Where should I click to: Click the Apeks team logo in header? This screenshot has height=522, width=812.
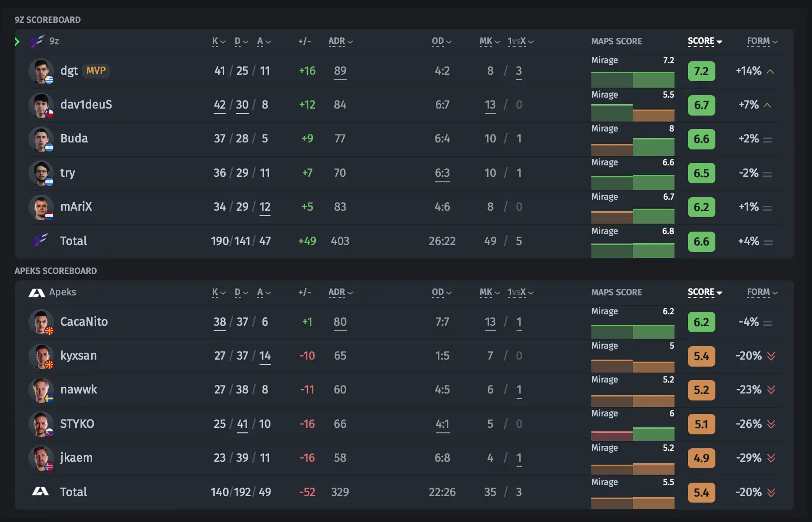[x=37, y=292]
